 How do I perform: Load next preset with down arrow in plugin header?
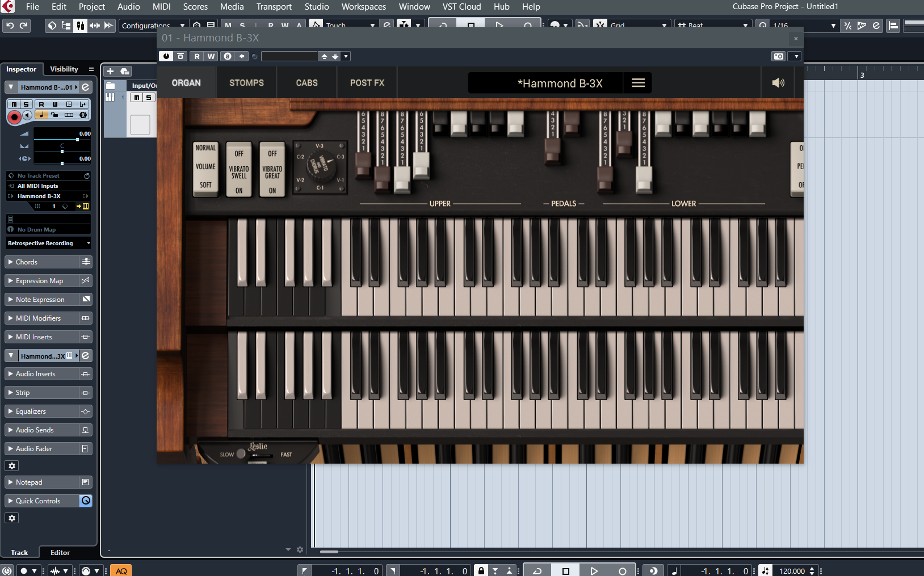[335, 56]
